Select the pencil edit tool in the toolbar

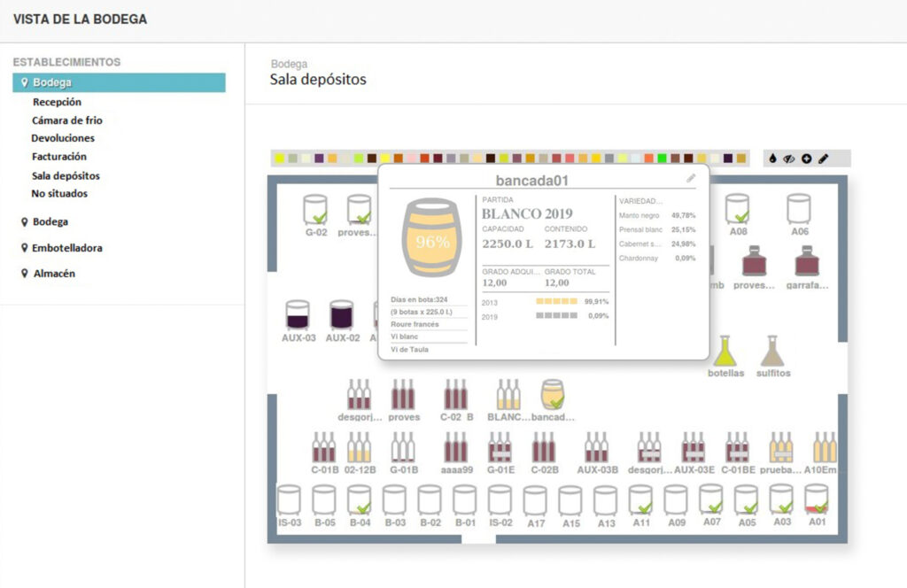[x=823, y=159]
